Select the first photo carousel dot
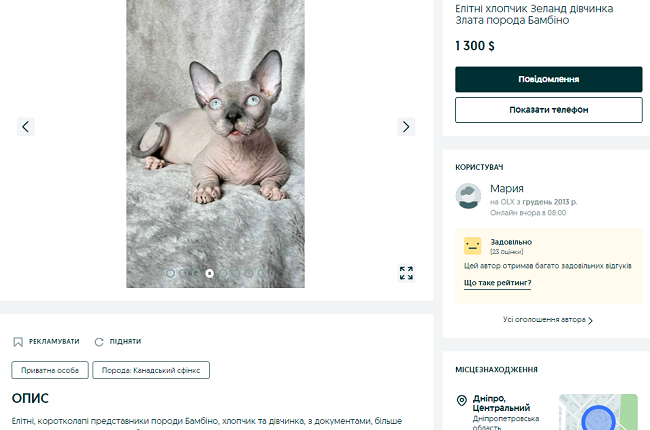The width and height of the screenshot is (650, 430). [170, 272]
